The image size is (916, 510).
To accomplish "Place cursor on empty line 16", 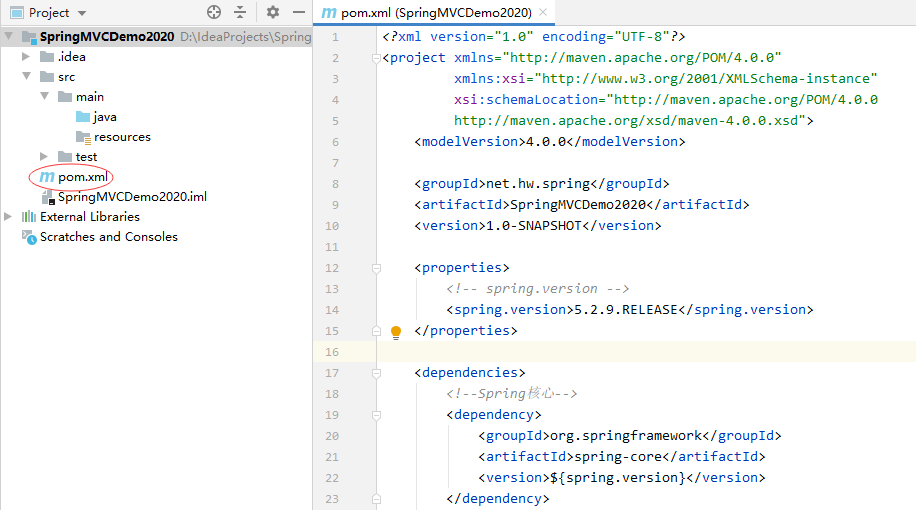I will (x=646, y=352).
